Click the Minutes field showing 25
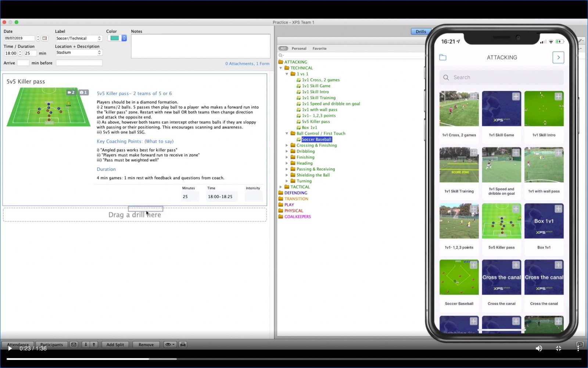Image resolution: width=588 pixels, height=368 pixels. click(190, 197)
